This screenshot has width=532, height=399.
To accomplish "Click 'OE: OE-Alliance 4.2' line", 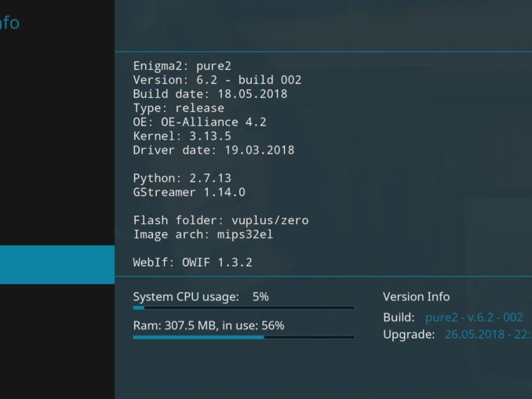I will coord(199,122).
